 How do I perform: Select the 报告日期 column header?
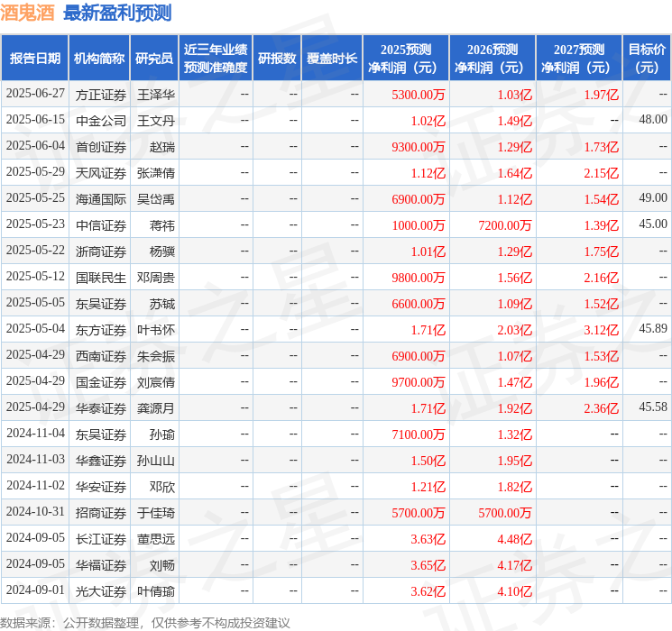pyautogui.click(x=34, y=59)
